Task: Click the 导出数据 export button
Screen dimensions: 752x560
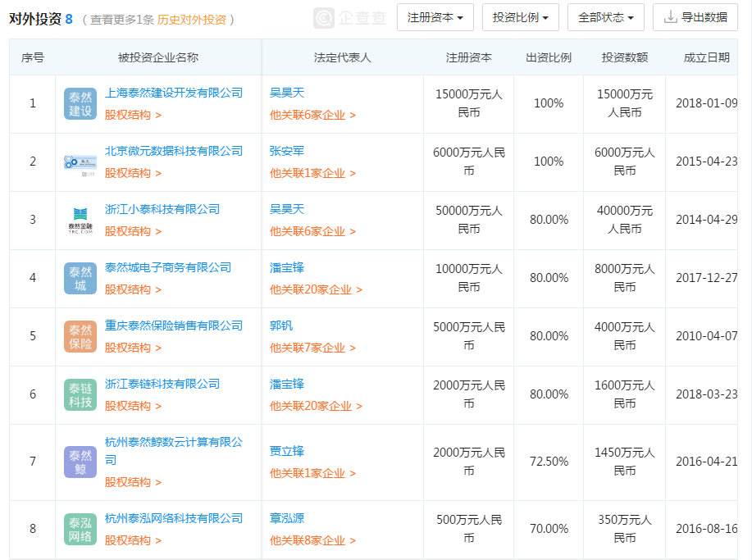Action: [x=695, y=17]
